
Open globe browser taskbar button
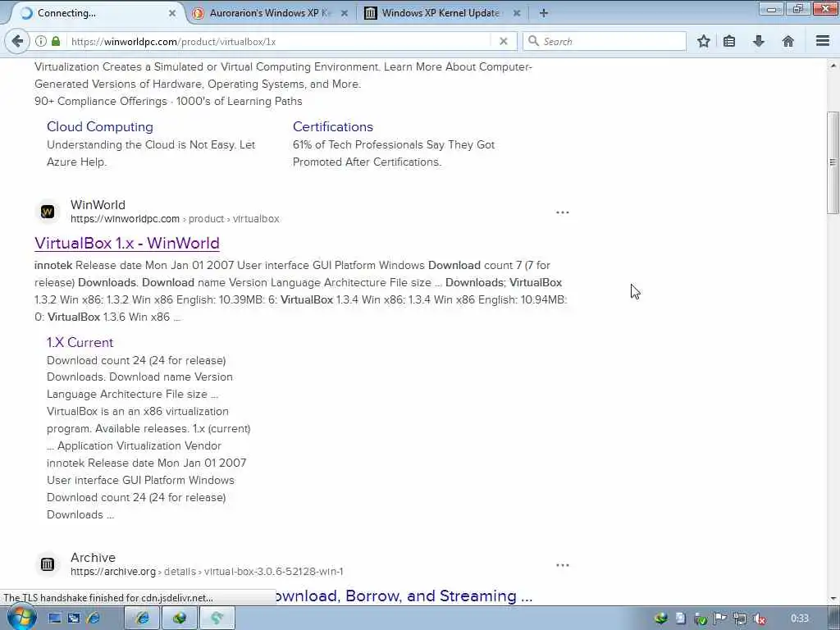pyautogui.click(x=180, y=618)
